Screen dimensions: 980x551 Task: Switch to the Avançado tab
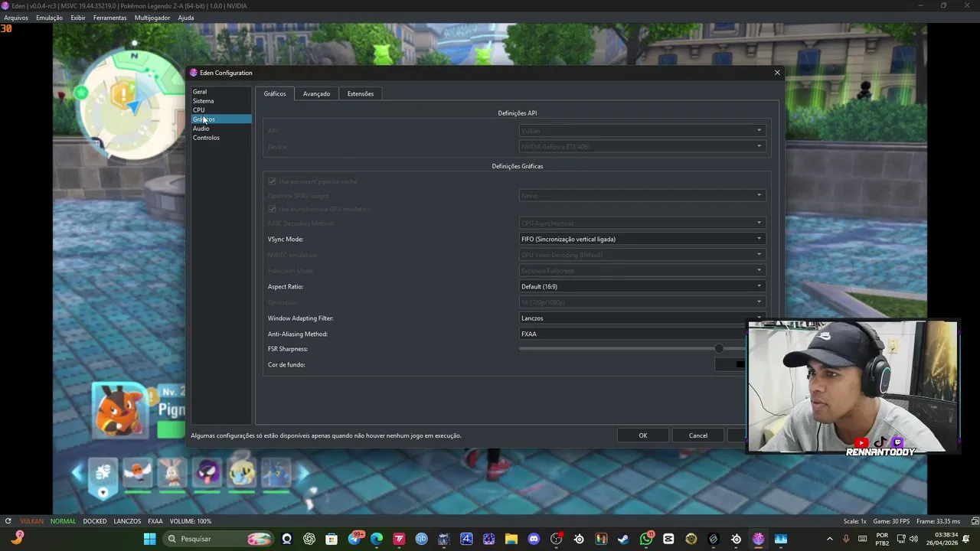(x=316, y=93)
